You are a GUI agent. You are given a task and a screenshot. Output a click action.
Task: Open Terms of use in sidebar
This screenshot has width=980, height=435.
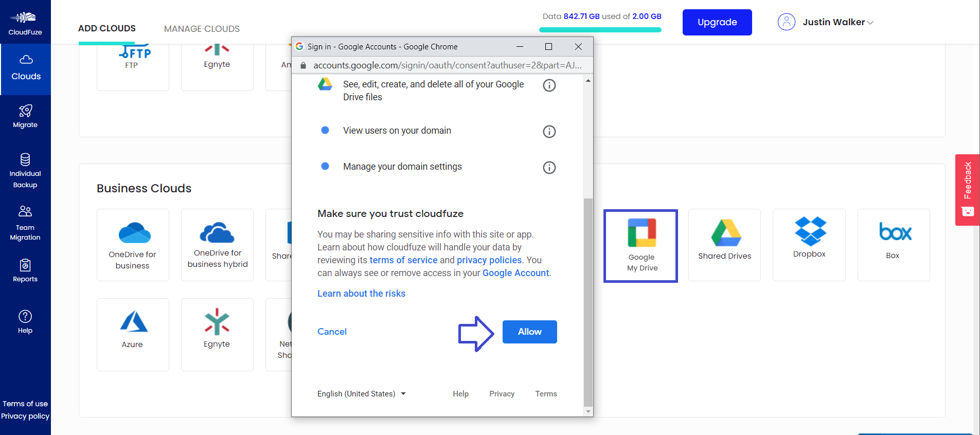click(25, 404)
